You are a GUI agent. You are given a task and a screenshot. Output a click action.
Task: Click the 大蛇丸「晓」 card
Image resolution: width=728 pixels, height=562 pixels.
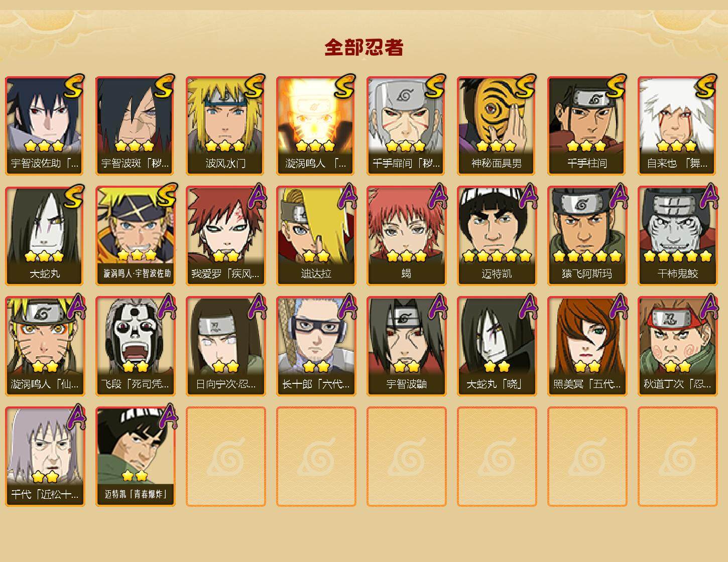(x=497, y=346)
